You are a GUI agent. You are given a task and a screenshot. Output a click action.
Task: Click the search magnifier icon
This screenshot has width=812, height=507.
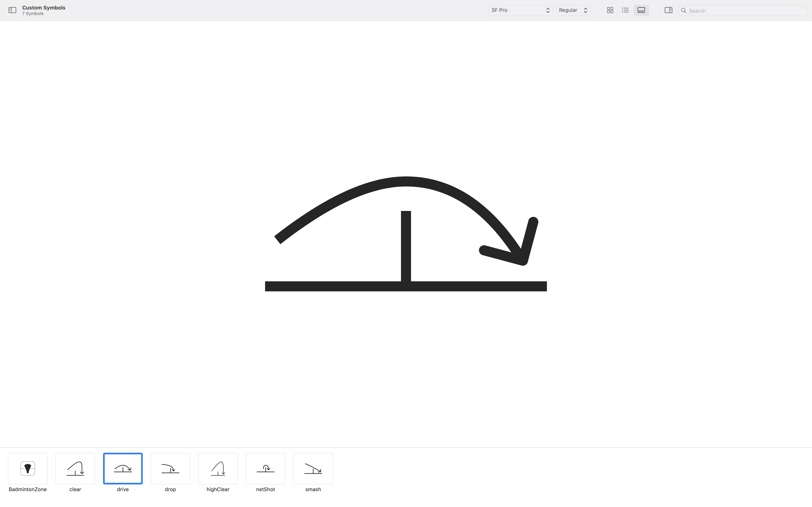pyautogui.click(x=684, y=11)
